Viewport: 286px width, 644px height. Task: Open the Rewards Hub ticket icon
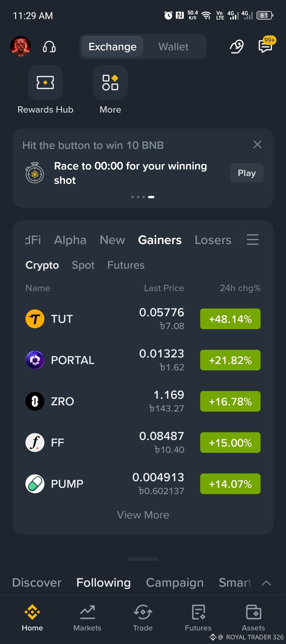tap(45, 82)
